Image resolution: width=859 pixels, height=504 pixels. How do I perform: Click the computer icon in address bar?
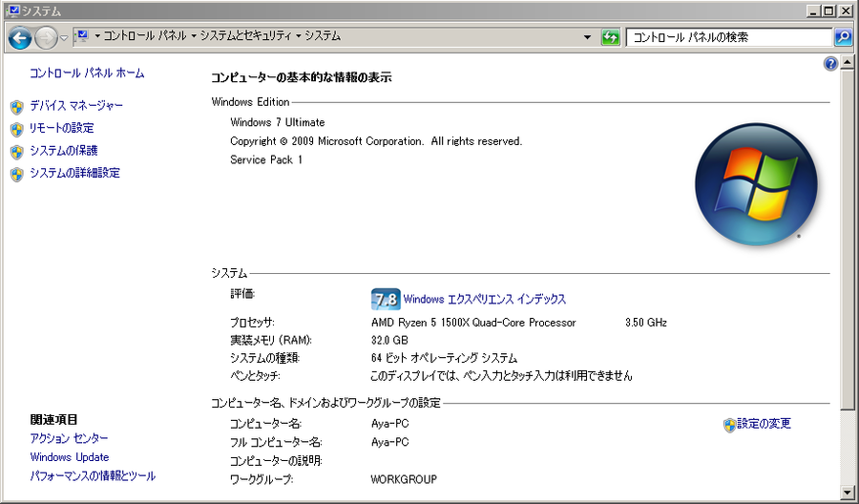tap(83, 36)
